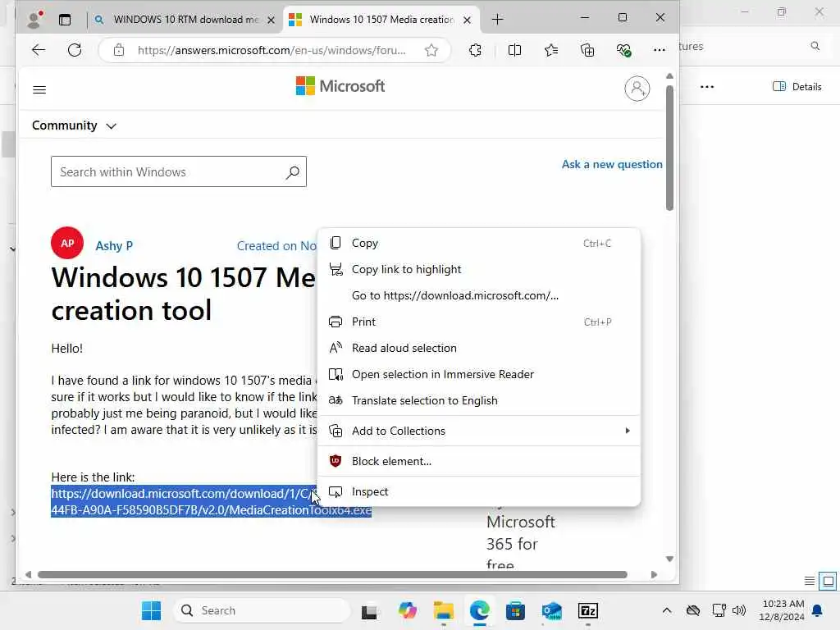Open the clock showing 10:23 AM
Image resolution: width=840 pixels, height=630 pixels.
[783, 610]
